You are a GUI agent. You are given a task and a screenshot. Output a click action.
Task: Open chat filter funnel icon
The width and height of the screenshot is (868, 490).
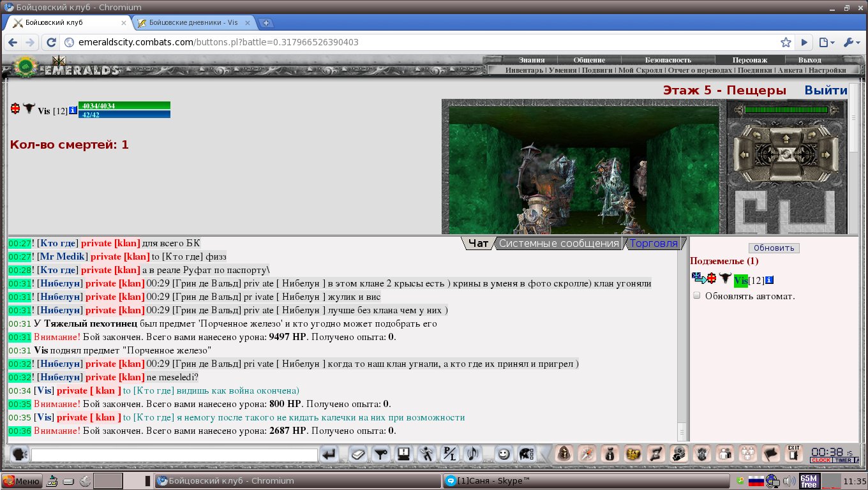point(381,454)
